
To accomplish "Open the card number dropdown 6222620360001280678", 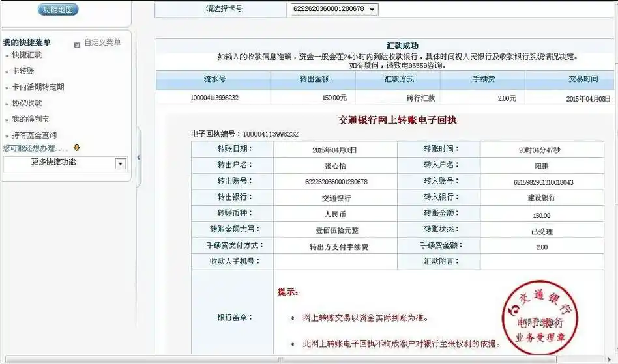I will click(x=334, y=8).
